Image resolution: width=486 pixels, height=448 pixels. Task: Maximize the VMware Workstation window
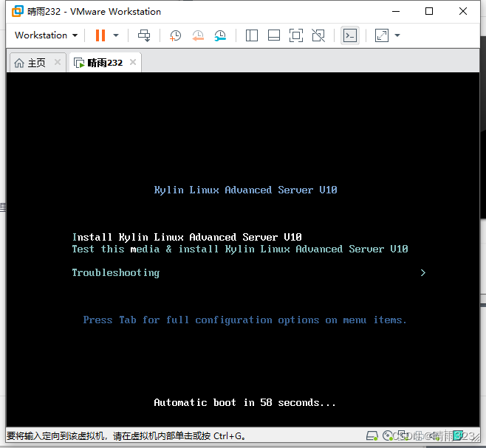(x=429, y=11)
